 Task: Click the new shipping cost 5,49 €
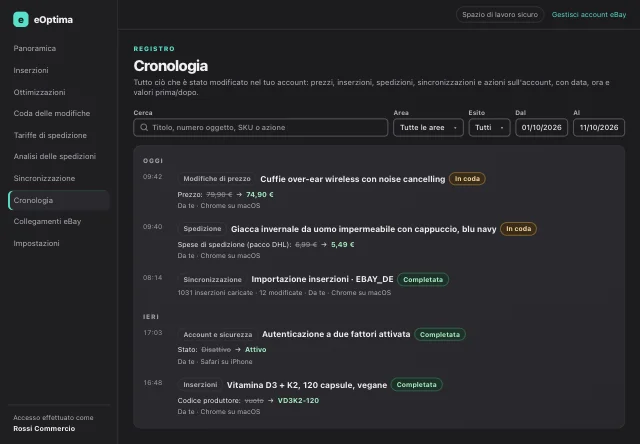(x=342, y=244)
